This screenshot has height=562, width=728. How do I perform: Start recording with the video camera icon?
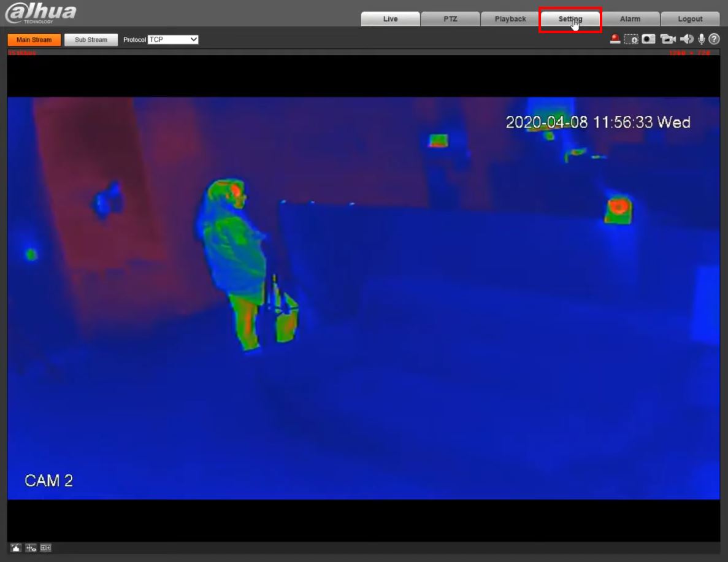pyautogui.click(x=668, y=39)
